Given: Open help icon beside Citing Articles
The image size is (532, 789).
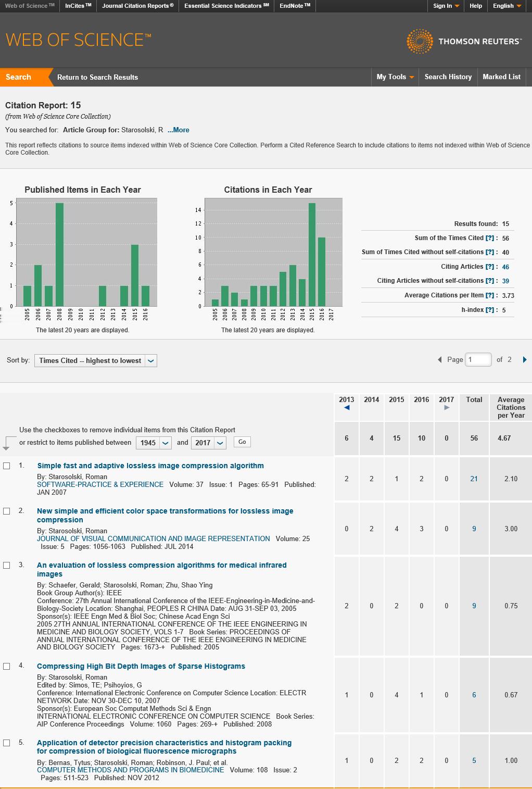Looking at the screenshot, I should point(490,267).
